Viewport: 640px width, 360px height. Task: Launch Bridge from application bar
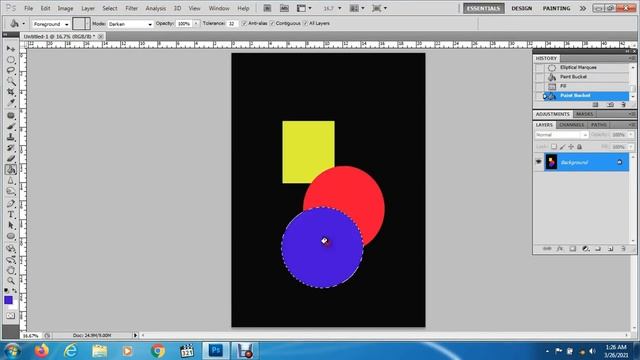click(x=267, y=8)
